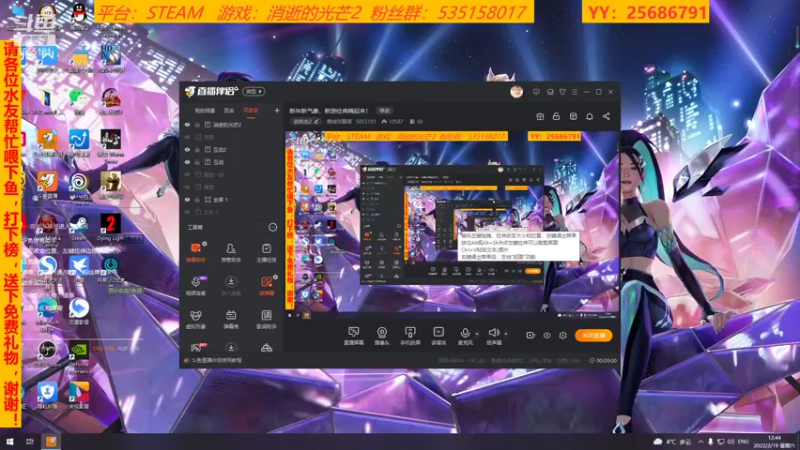Open the 歌词助手 tool
This screenshot has width=800, height=450.
click(266, 319)
